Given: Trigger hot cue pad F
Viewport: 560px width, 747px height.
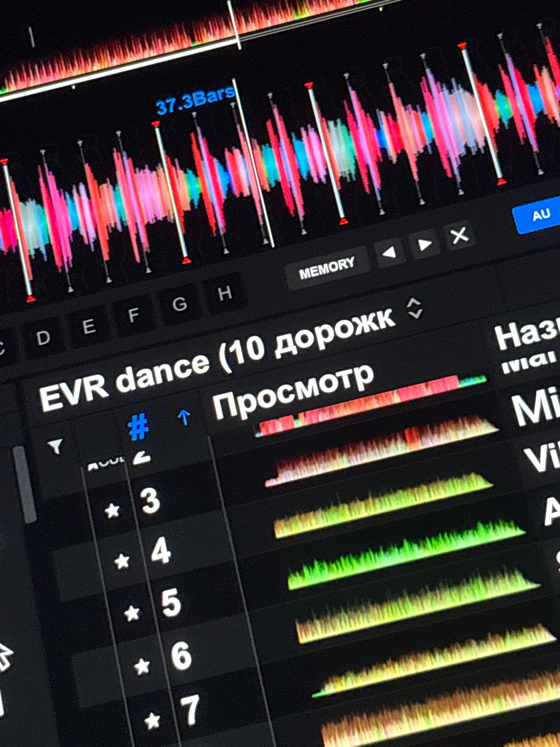Looking at the screenshot, I should pyautogui.click(x=134, y=315).
